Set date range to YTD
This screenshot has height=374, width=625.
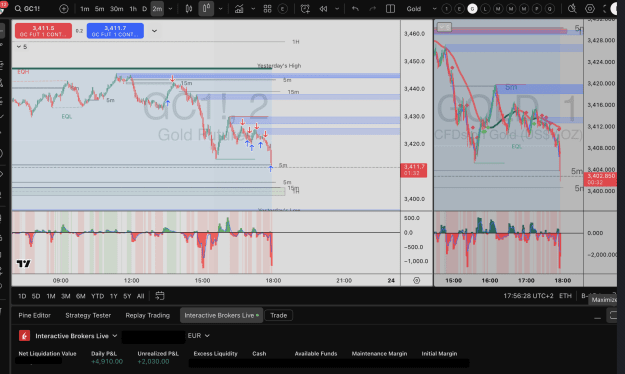[97, 296]
